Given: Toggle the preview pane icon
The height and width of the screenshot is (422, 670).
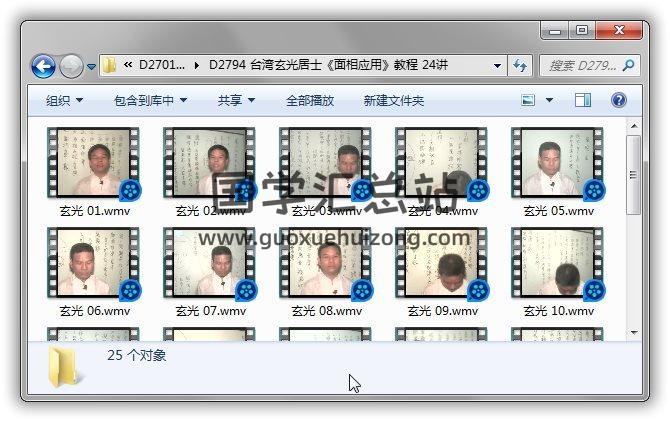Looking at the screenshot, I should pos(583,101).
